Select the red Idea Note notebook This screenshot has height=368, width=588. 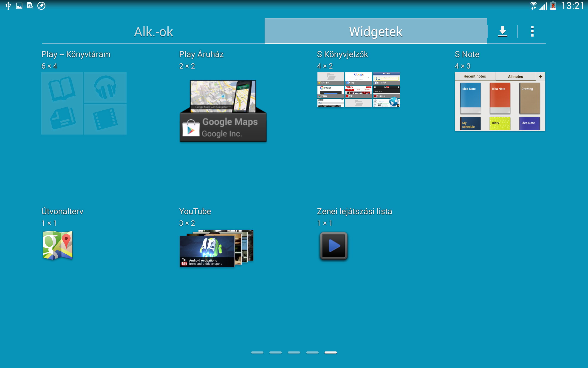tap(500, 98)
